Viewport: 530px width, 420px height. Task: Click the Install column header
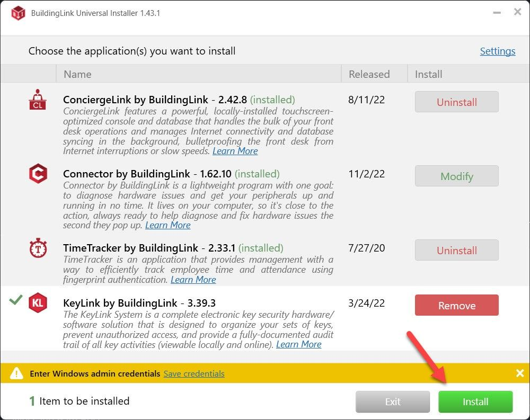click(469, 74)
